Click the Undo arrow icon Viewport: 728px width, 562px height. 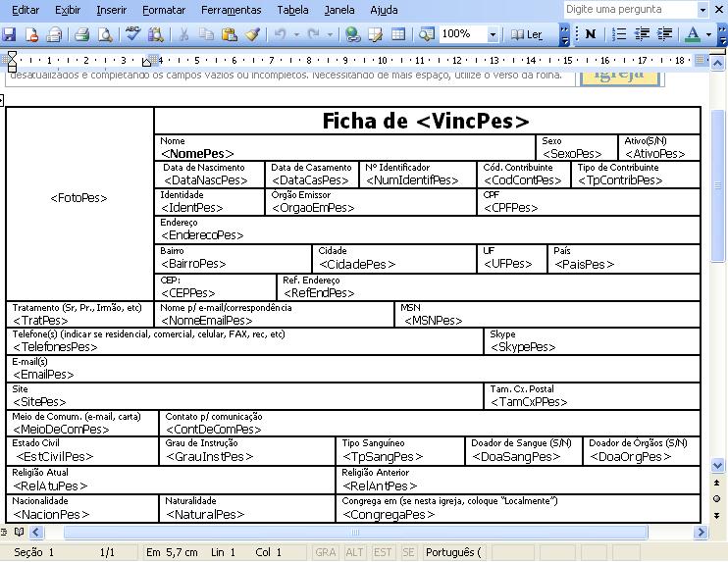[280, 34]
